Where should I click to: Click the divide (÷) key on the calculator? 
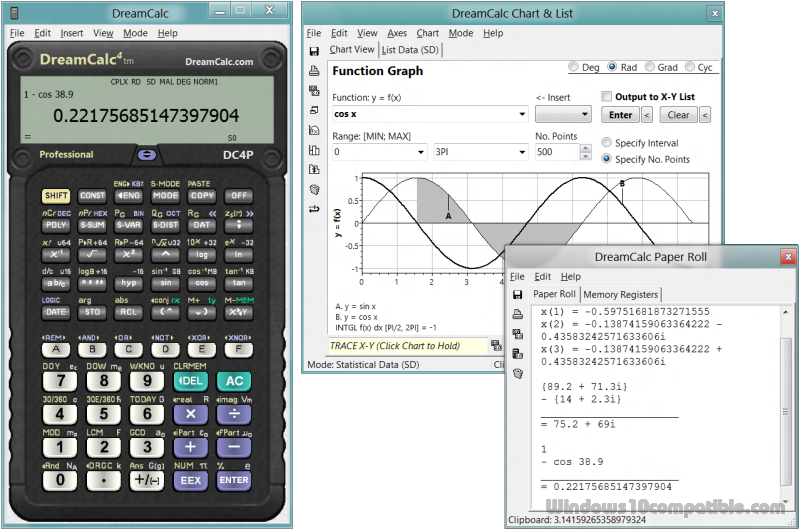pos(234,414)
